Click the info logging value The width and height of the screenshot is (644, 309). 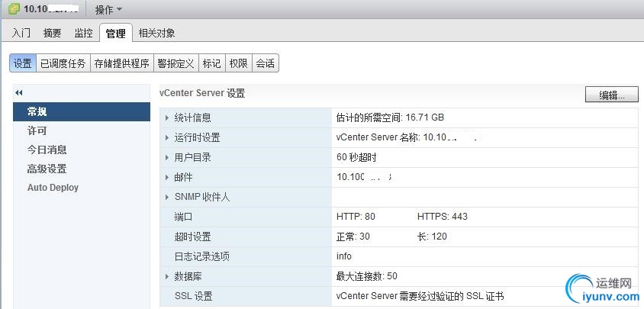coord(344,256)
